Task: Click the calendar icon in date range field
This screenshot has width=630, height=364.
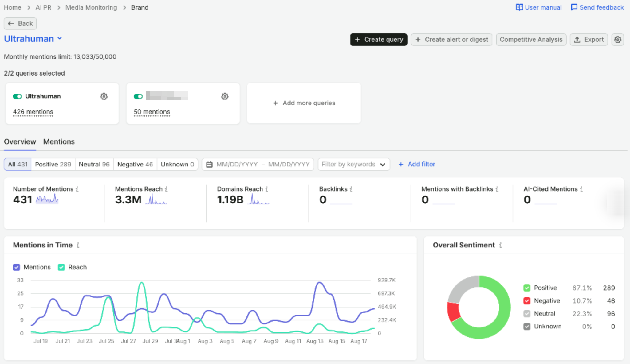Action: [x=209, y=164]
